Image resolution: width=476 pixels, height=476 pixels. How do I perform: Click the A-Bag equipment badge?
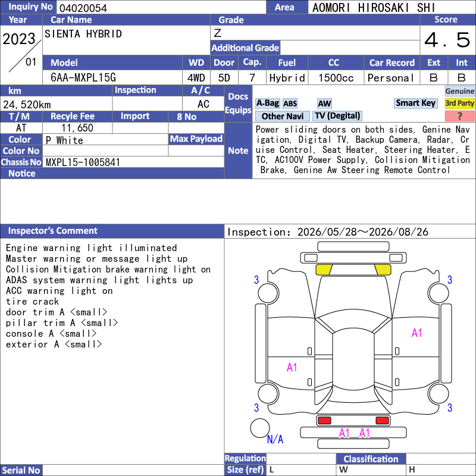(x=267, y=104)
